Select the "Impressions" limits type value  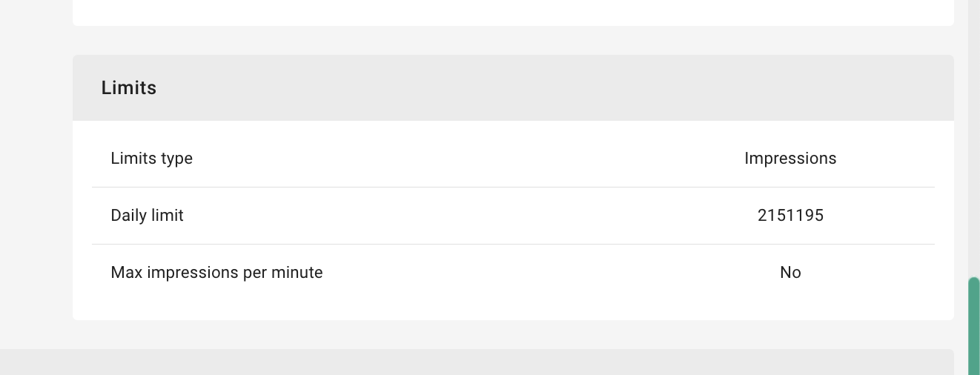[790, 159]
